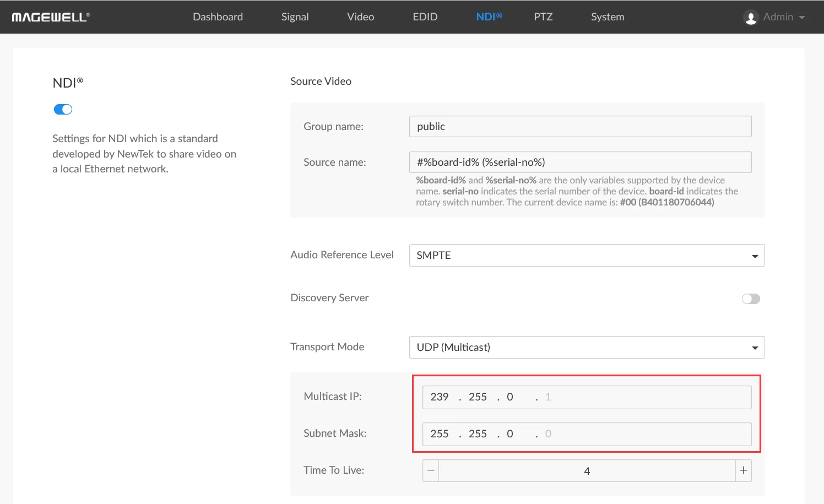This screenshot has width=824, height=504.
Task: Open the EDID tab
Action: [425, 17]
